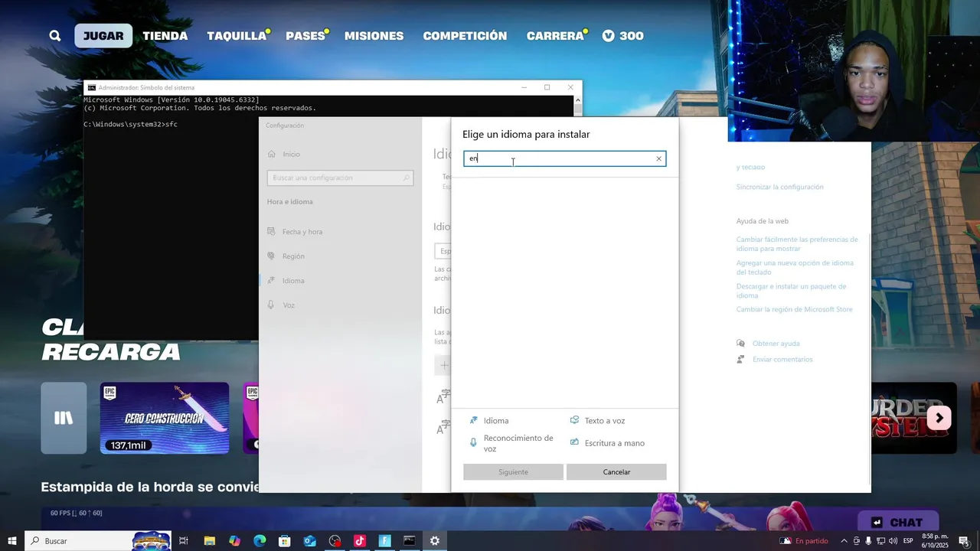Go to the MISIONES tab
This screenshot has height=551, width=980.
pos(374,36)
